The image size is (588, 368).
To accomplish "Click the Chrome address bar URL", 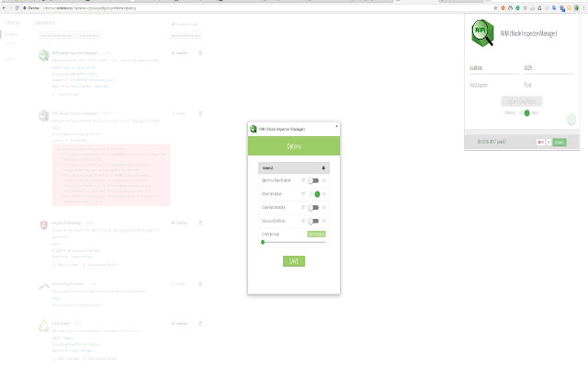I will click(89, 8).
